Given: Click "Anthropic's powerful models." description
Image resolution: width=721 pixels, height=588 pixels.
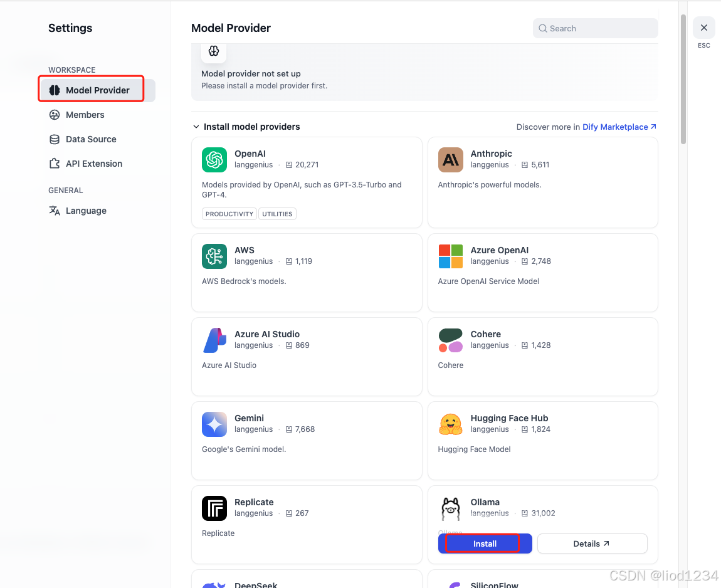Looking at the screenshot, I should [x=490, y=185].
